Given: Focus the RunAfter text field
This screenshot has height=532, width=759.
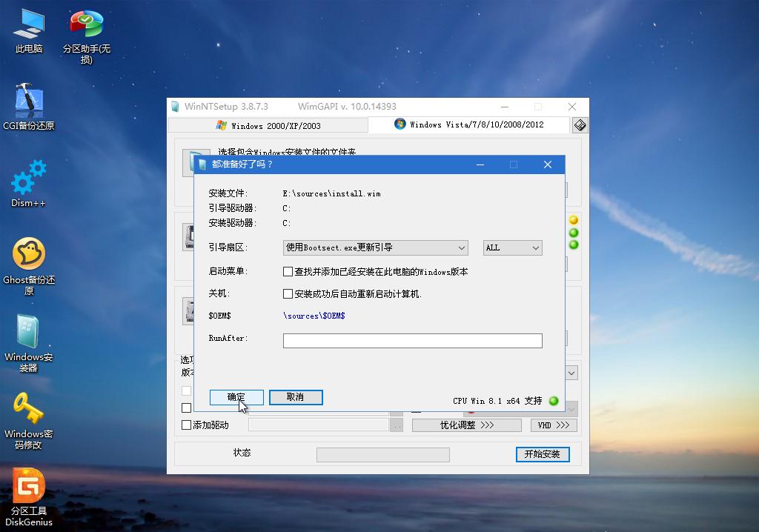Looking at the screenshot, I should coord(412,341).
